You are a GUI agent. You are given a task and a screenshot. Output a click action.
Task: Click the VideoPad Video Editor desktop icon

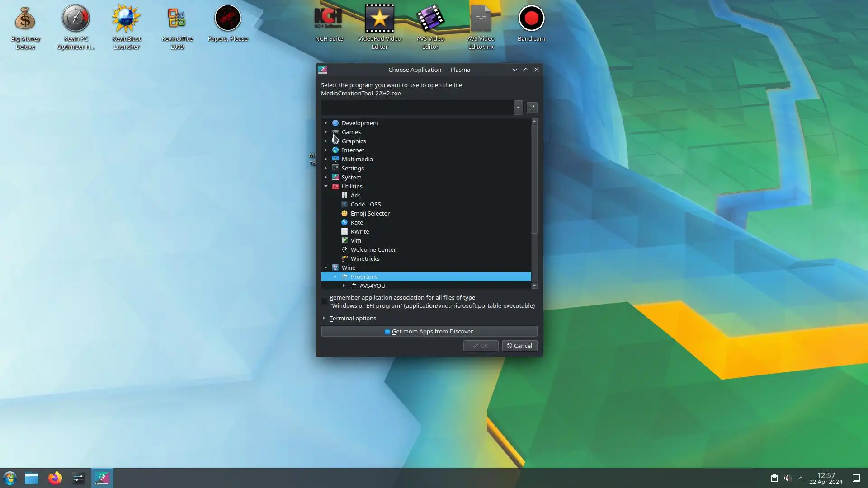(379, 19)
